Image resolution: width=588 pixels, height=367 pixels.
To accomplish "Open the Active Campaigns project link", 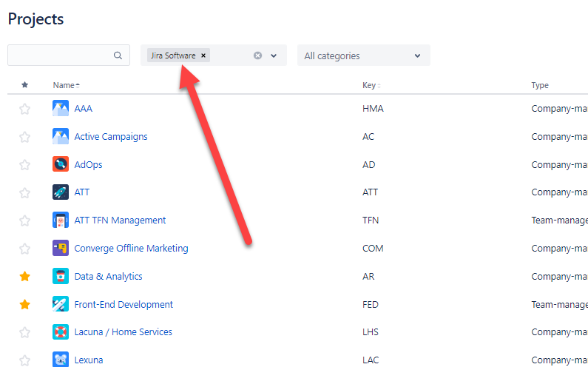I will click(x=111, y=137).
